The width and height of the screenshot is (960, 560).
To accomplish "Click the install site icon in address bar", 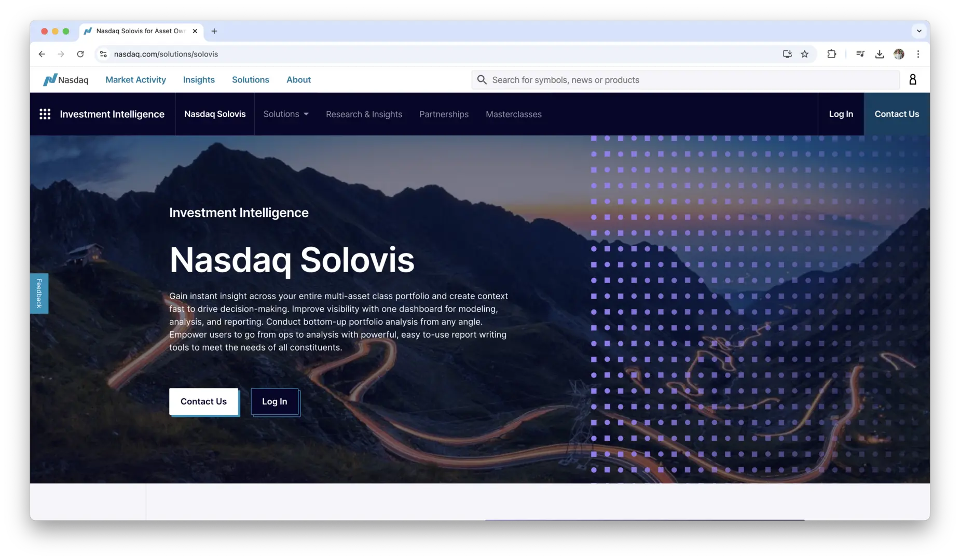I will (787, 54).
